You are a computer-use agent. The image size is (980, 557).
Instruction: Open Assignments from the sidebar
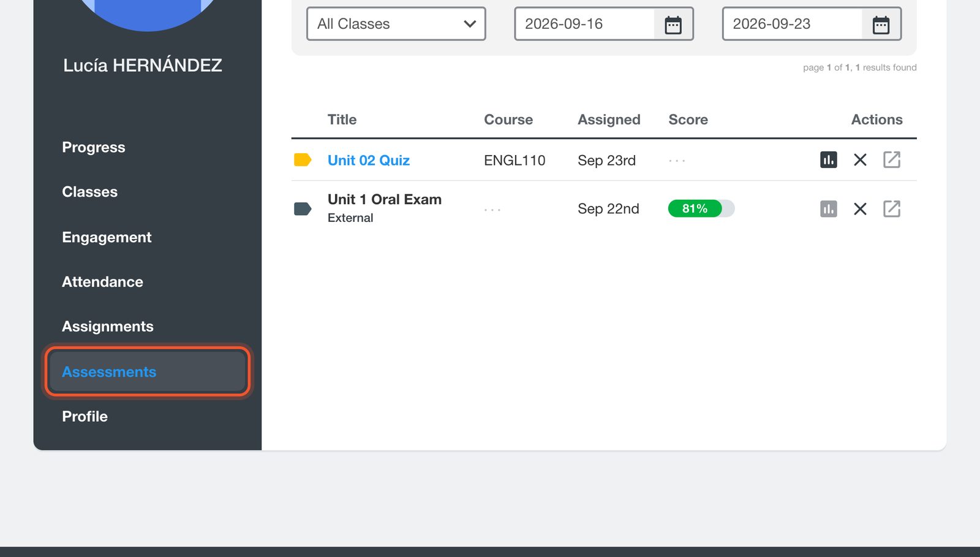108,327
